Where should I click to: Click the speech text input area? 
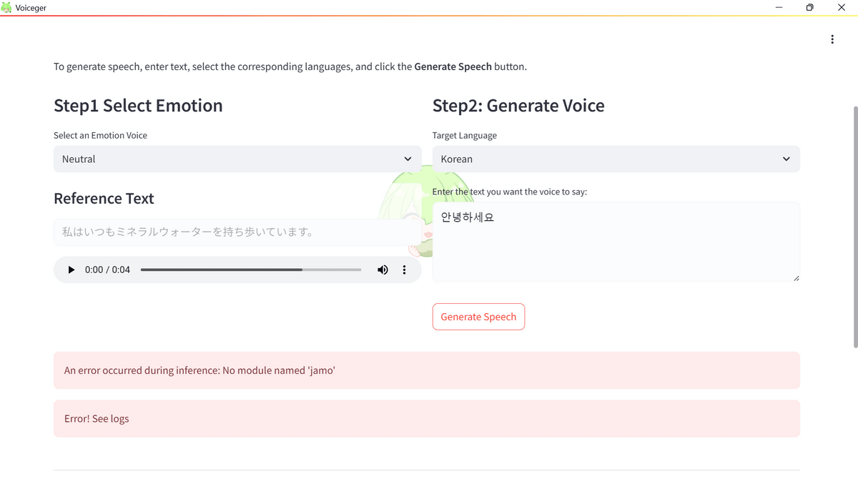pos(615,242)
